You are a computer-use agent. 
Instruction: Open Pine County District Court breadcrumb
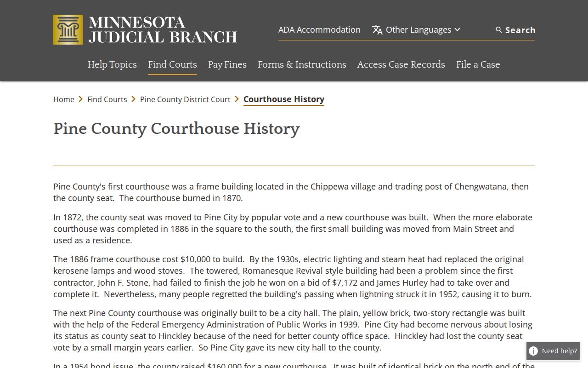185,99
